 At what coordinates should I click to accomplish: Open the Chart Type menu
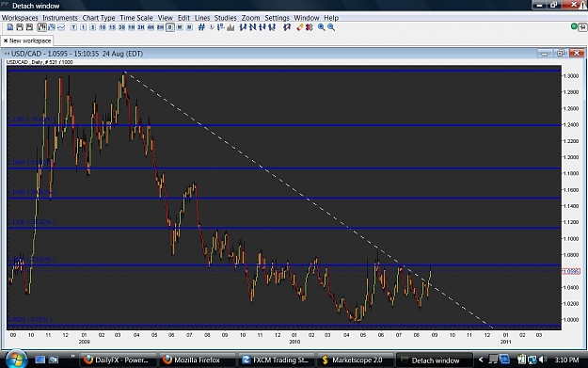coord(99,18)
